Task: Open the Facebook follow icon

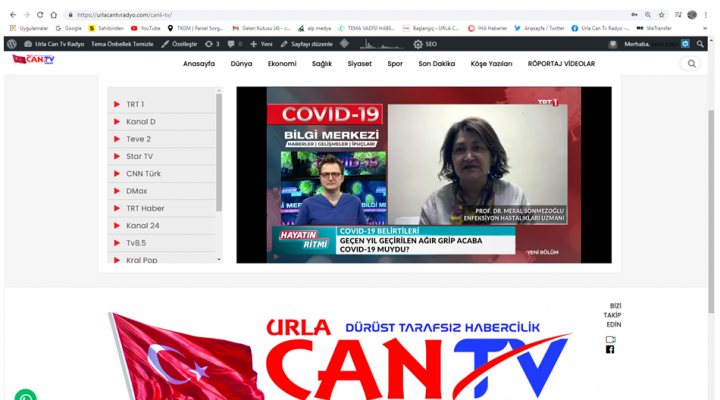Action: [610, 349]
